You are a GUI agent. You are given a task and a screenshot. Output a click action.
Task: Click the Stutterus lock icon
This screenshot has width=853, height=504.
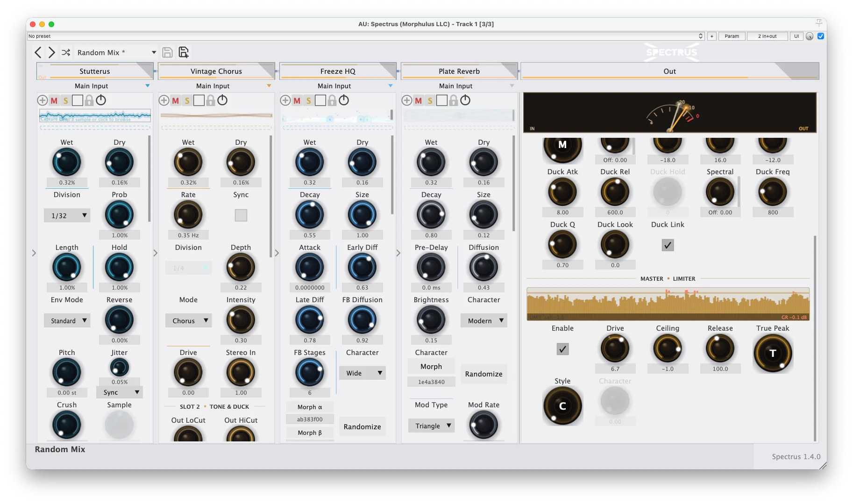coord(89,100)
